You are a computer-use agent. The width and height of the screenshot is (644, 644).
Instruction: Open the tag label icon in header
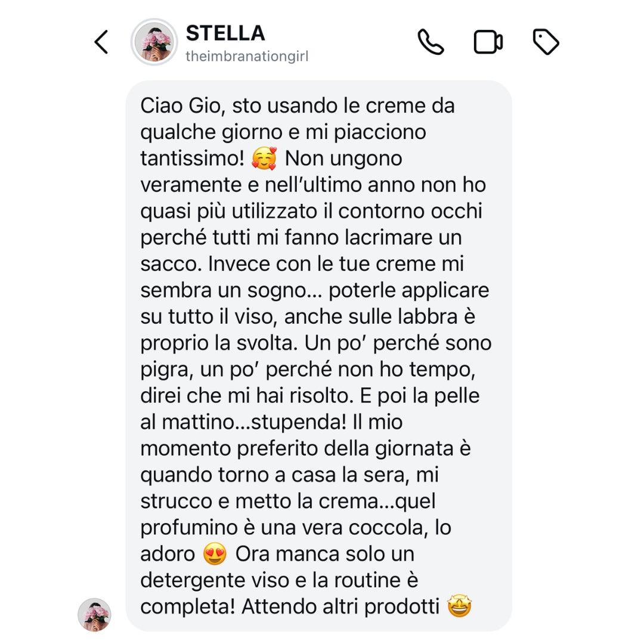[545, 42]
